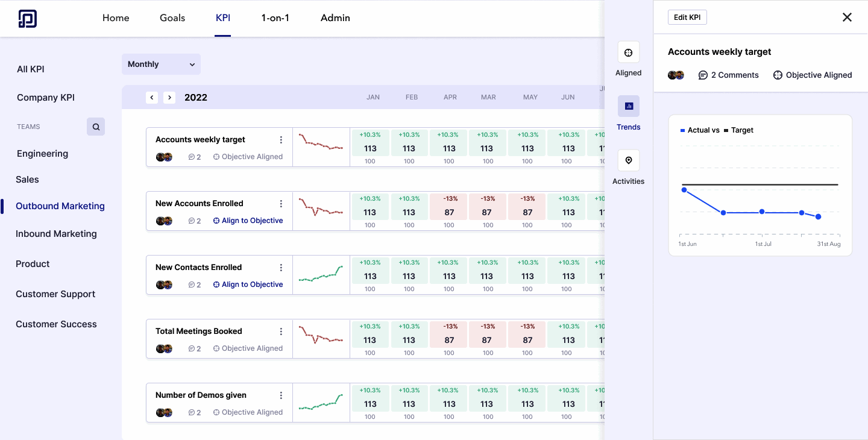Go to the next year with the right chevron
Viewport: 868px width, 440px height.
click(169, 97)
